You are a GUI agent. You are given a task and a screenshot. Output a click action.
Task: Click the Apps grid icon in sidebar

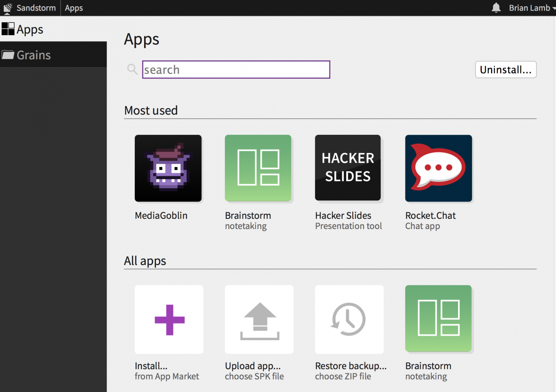[8, 29]
